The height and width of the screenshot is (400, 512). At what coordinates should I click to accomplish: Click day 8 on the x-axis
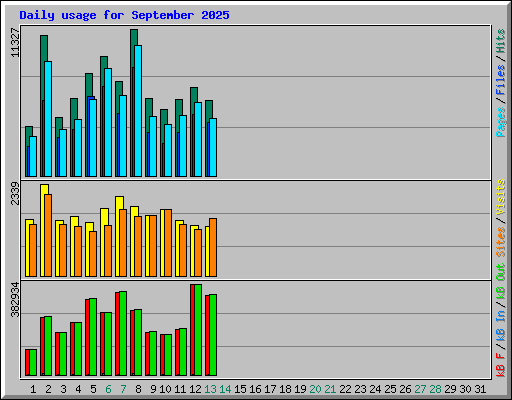tap(138, 389)
